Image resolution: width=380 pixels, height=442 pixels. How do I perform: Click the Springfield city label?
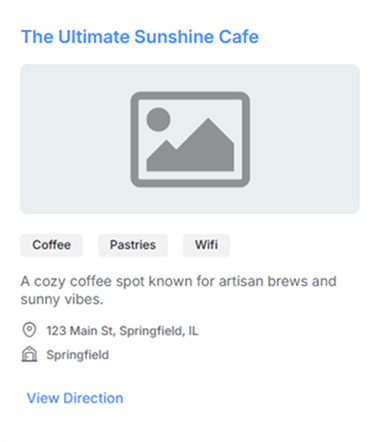pos(77,355)
